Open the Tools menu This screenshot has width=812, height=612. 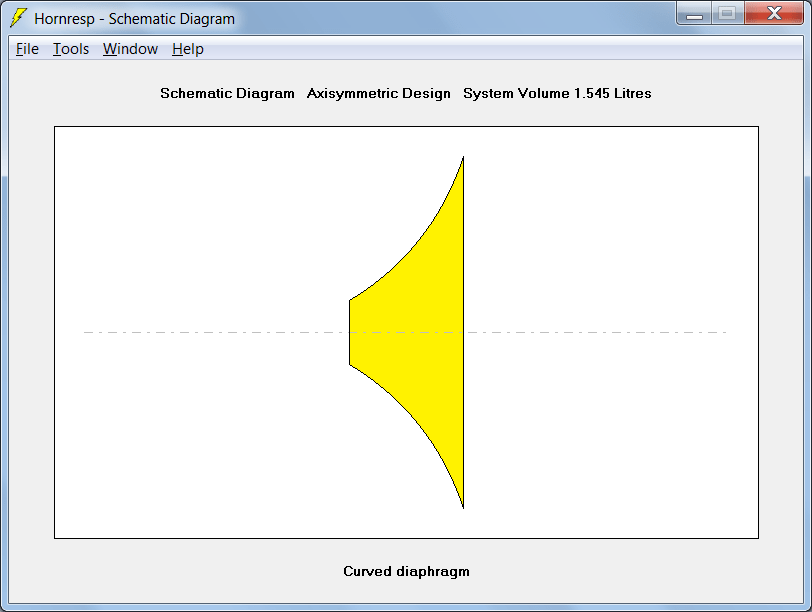[x=71, y=49]
